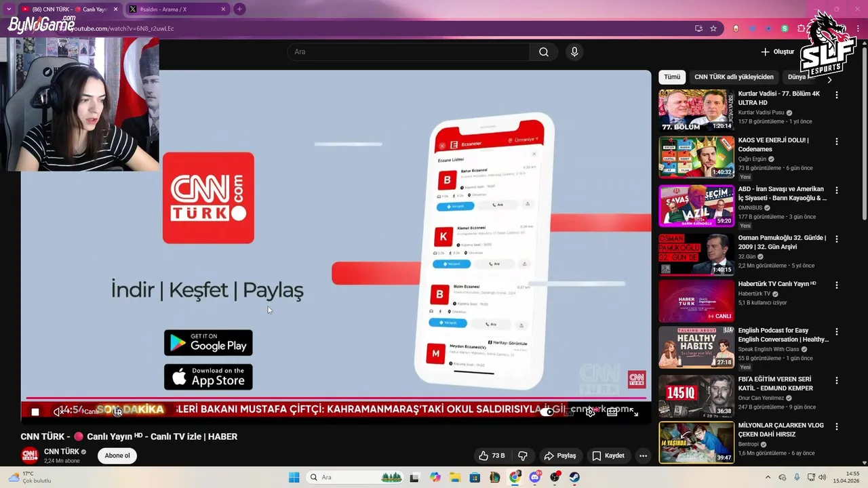Screen dimensions: 868x488
Task: Open OBS Studio from the taskbar
Action: [555, 477]
